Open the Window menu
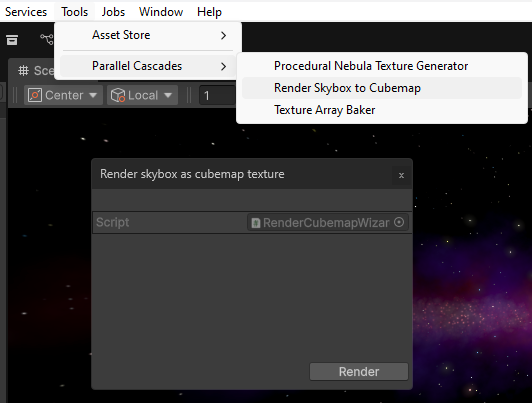 pyautogui.click(x=161, y=12)
